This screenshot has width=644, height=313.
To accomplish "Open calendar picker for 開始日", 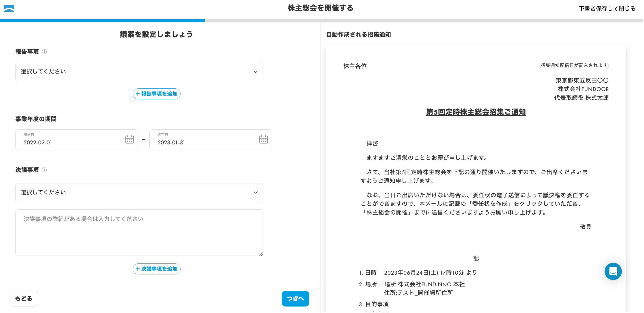I will (129, 140).
